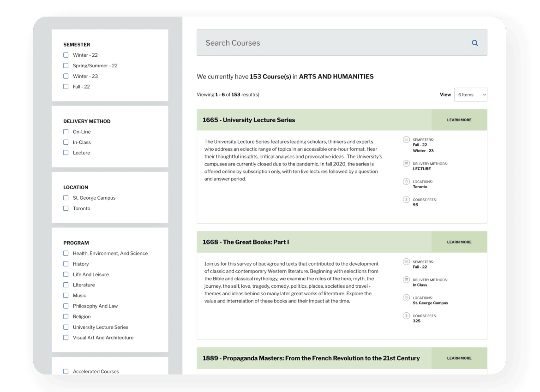
Task: Click the semesters icon on The Great Books card
Action: point(406,262)
